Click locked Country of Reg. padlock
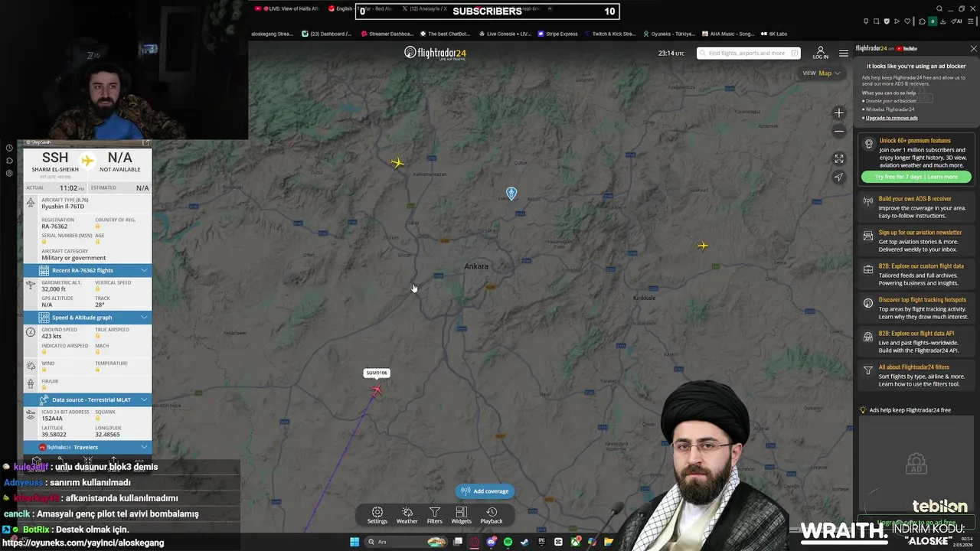 pyautogui.click(x=97, y=227)
